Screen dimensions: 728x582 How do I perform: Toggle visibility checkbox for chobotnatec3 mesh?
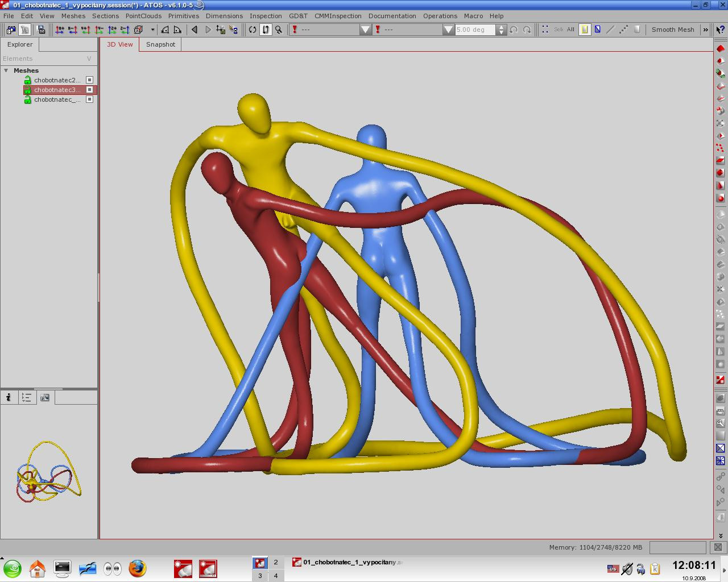coord(89,90)
